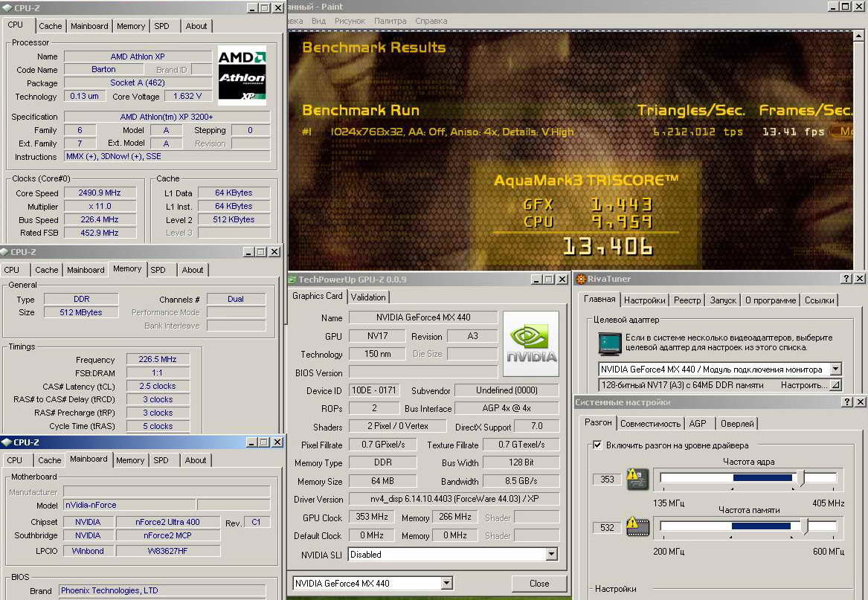The image size is (868, 600).
Task: Click the LPCIO model field W83627HF
Action: pos(168,551)
